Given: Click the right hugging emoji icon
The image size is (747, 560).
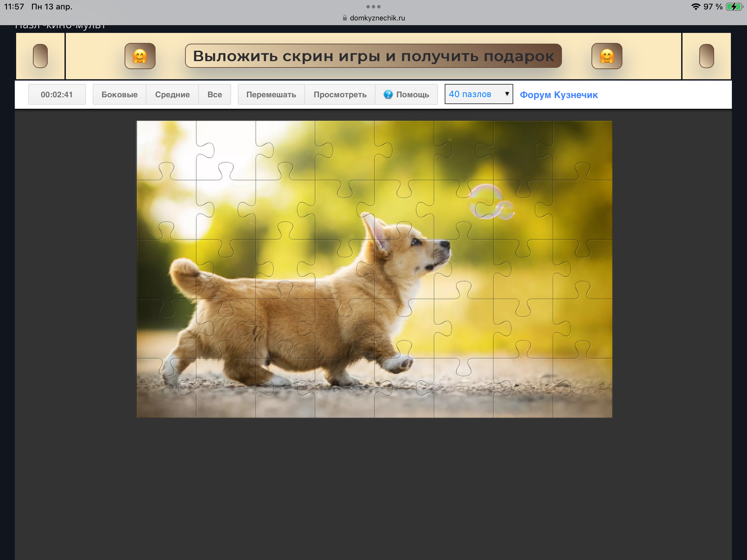Looking at the screenshot, I should tap(607, 56).
